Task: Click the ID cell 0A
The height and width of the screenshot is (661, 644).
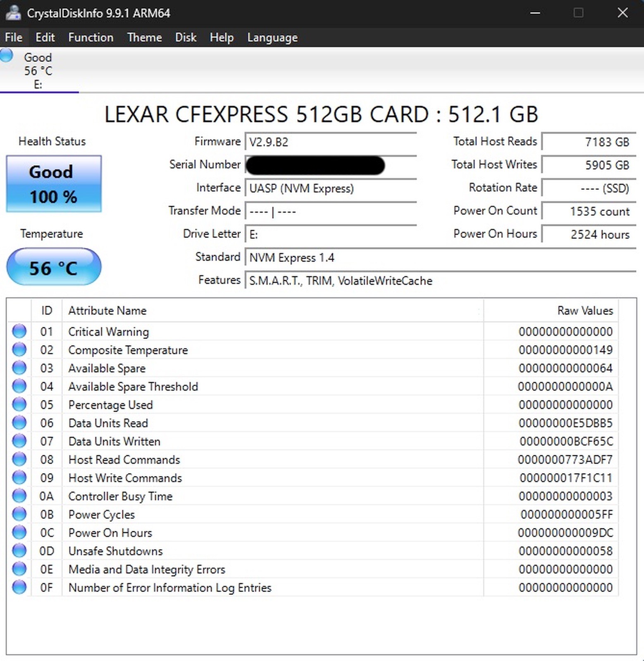Action: [47, 496]
